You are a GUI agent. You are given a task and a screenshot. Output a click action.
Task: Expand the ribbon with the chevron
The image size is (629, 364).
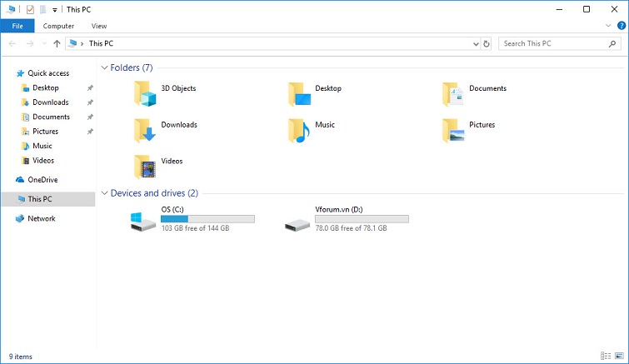pos(609,26)
